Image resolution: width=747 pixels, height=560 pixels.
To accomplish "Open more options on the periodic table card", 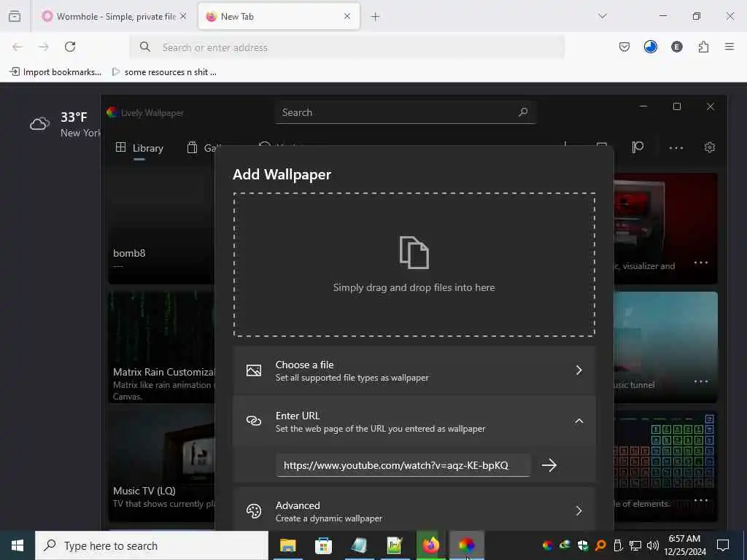I will (701, 500).
